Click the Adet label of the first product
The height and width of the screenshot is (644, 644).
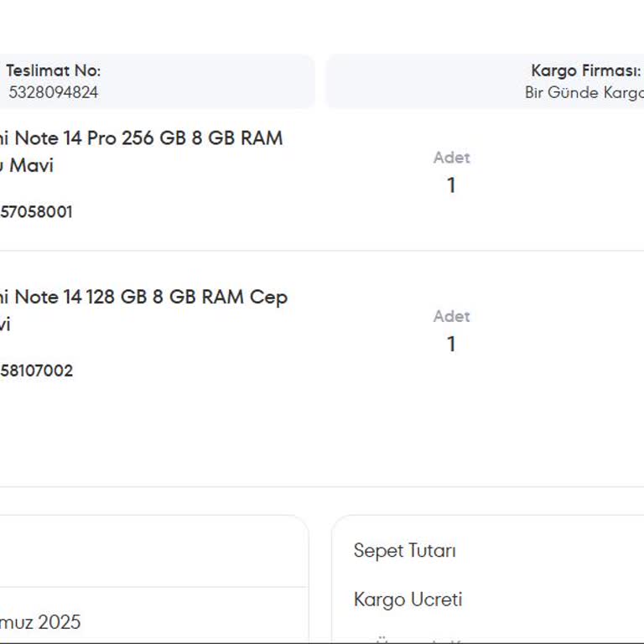point(451,158)
